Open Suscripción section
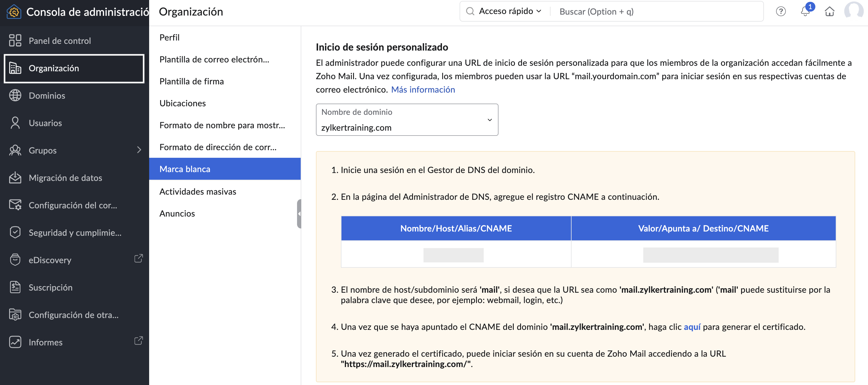868x385 pixels. click(x=74, y=287)
